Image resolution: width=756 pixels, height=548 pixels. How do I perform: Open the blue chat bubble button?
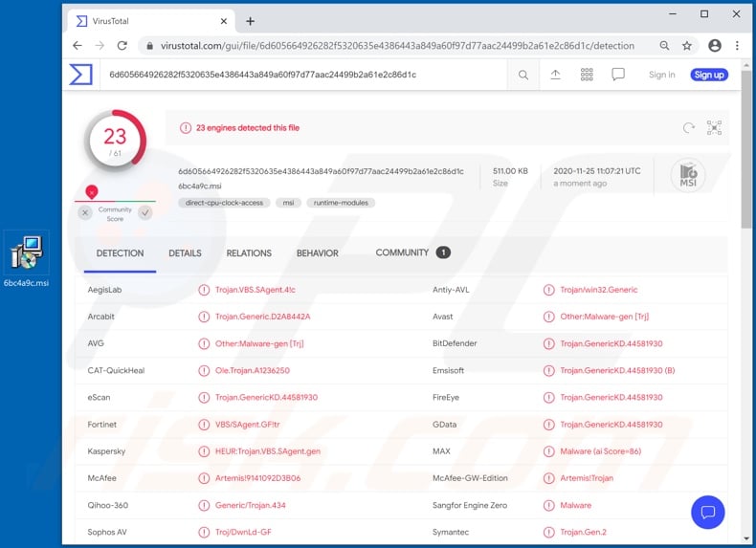point(707,512)
